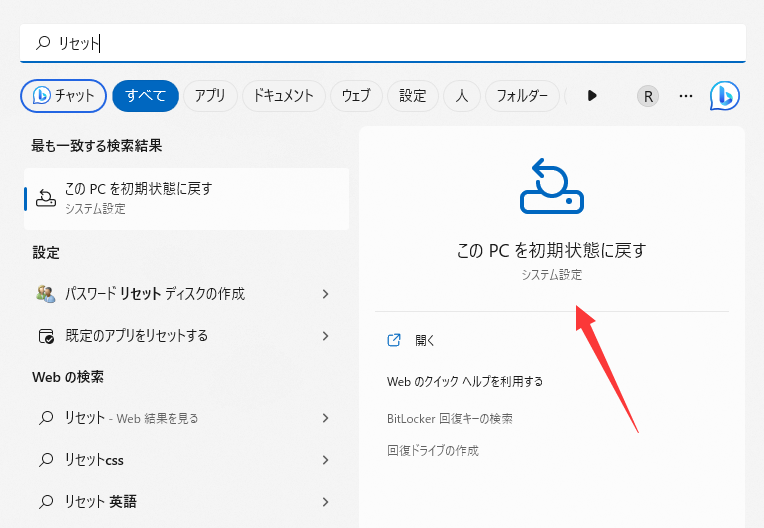Click the search box containing リセット

(x=382, y=43)
